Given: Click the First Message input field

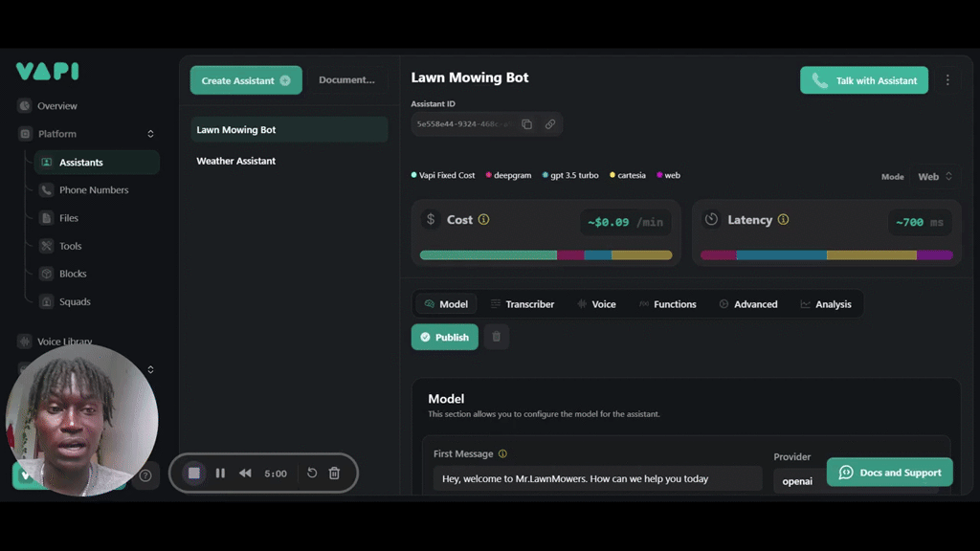Looking at the screenshot, I should [597, 477].
